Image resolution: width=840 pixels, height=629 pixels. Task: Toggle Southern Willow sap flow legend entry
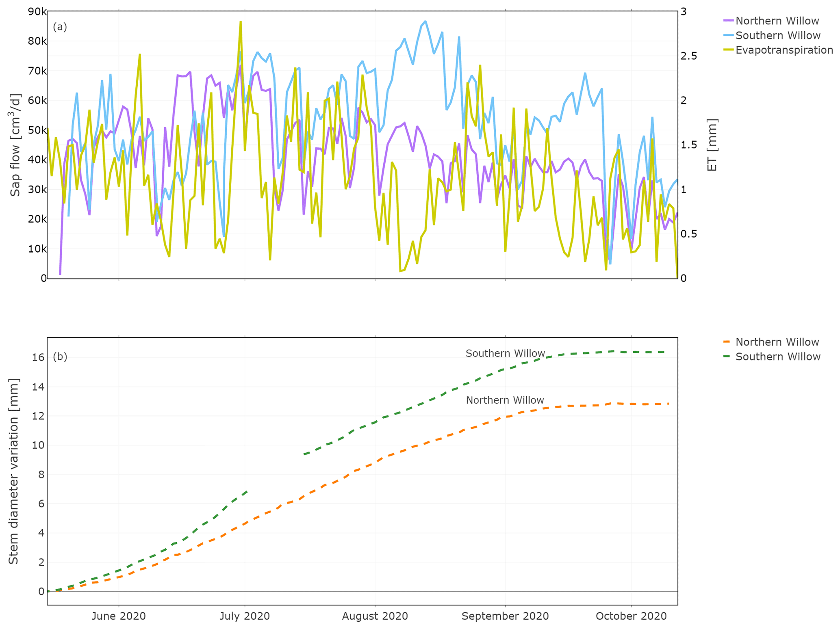pyautogui.click(x=777, y=36)
